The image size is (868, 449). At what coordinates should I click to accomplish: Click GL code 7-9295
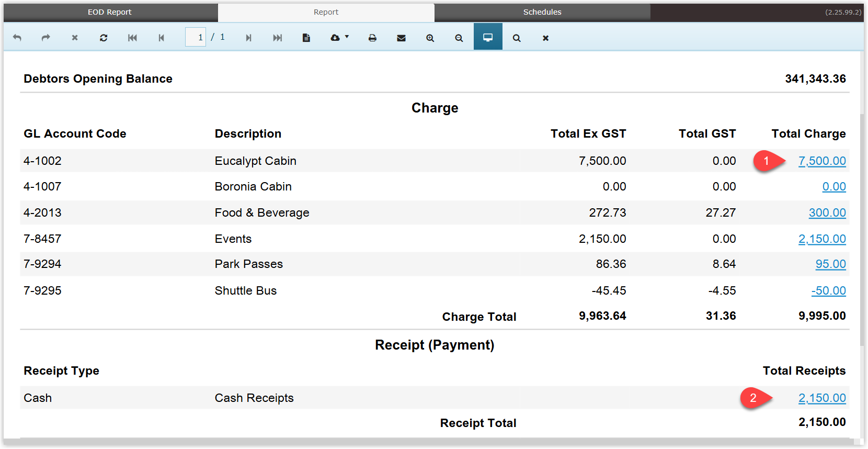pyautogui.click(x=42, y=291)
